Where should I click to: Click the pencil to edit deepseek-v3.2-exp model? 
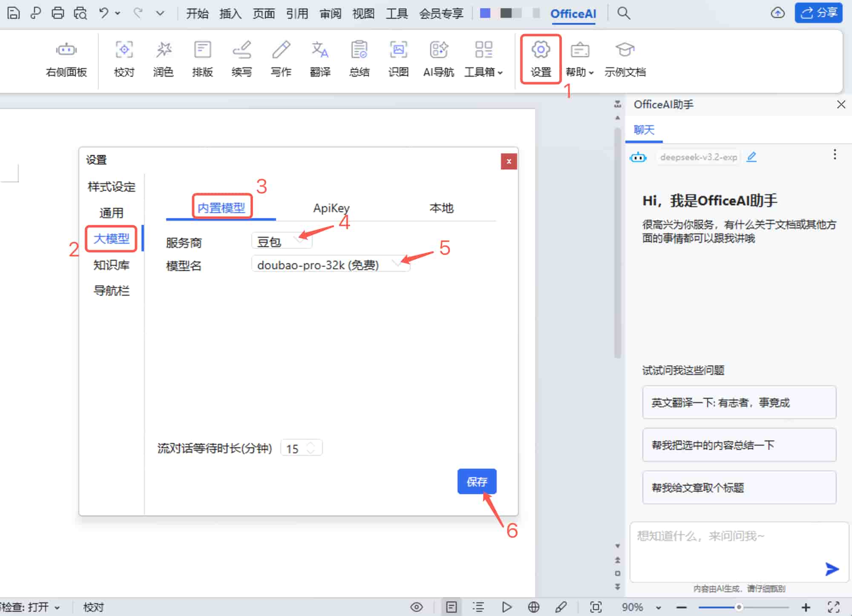pyautogui.click(x=751, y=157)
